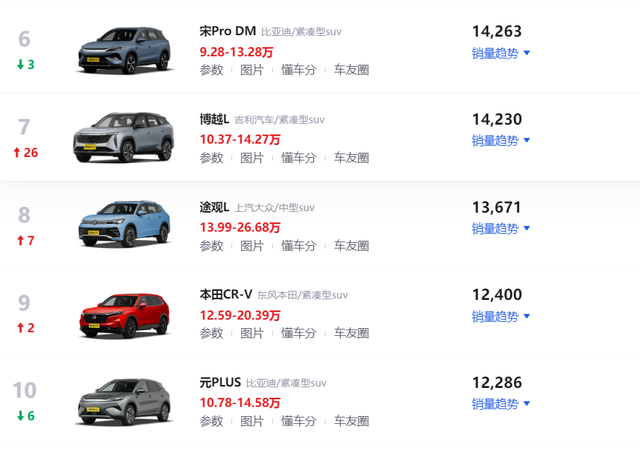Open 懂车分 for 途观L
Screen dimensions: 640x452
(299, 245)
